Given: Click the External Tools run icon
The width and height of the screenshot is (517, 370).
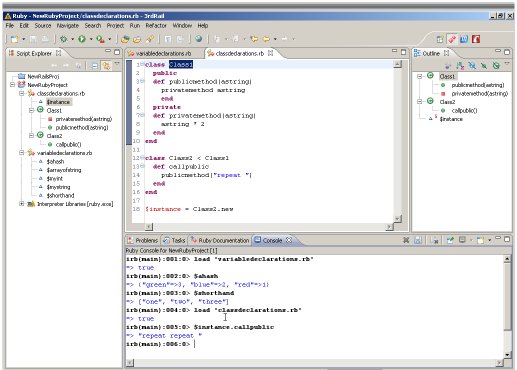Looking at the screenshot, I should coord(100,39).
